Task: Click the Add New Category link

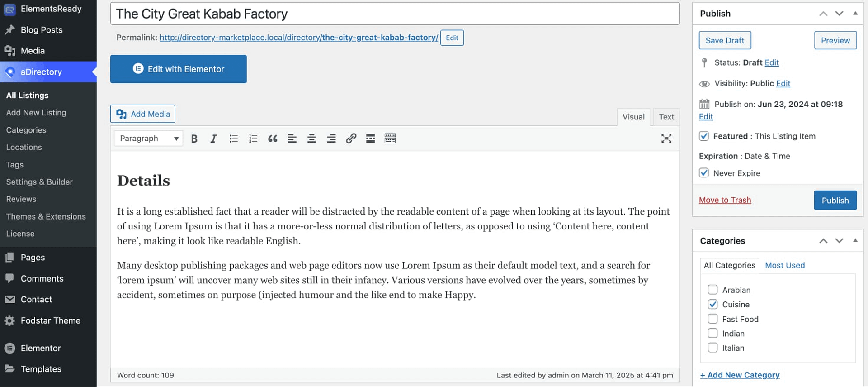Action: coord(740,375)
